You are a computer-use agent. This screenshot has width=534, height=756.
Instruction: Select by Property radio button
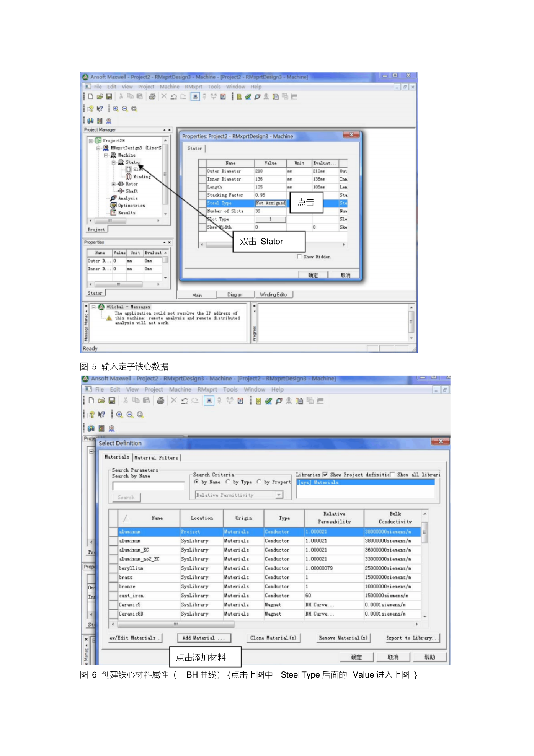coord(259,482)
